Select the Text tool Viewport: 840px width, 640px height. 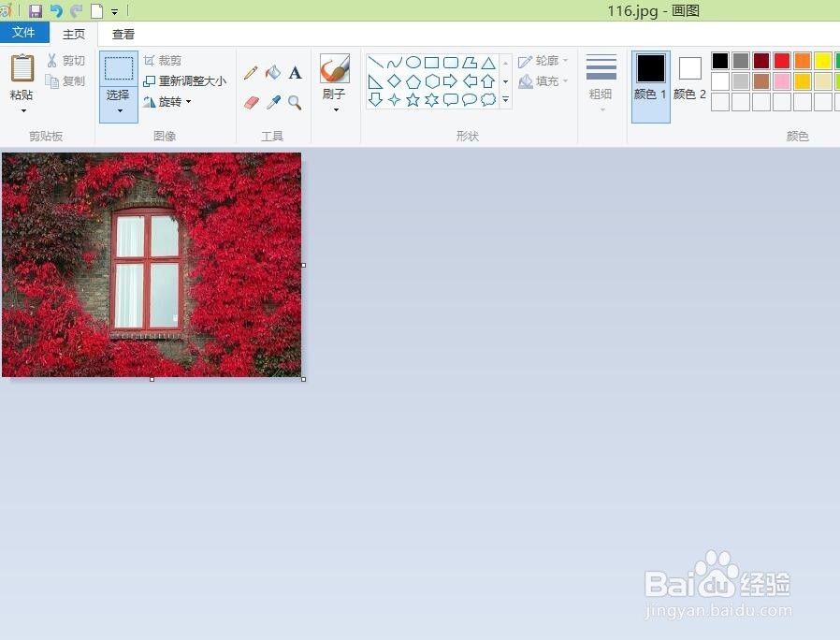295,72
